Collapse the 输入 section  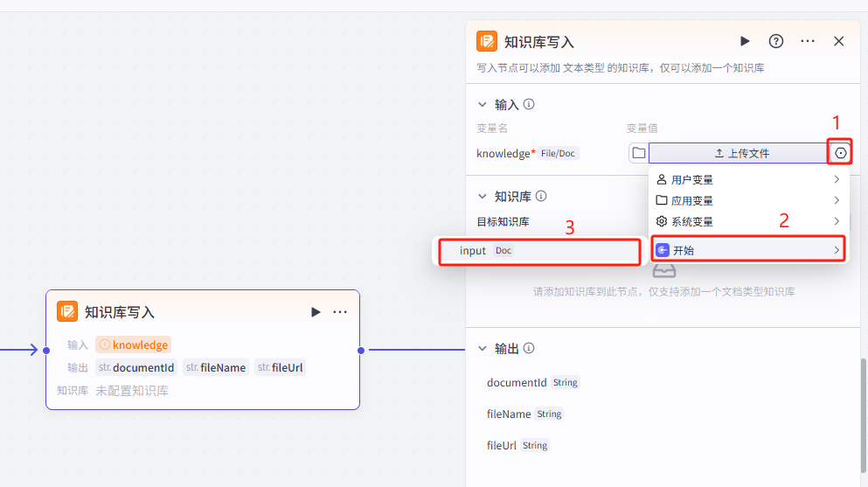click(x=483, y=104)
